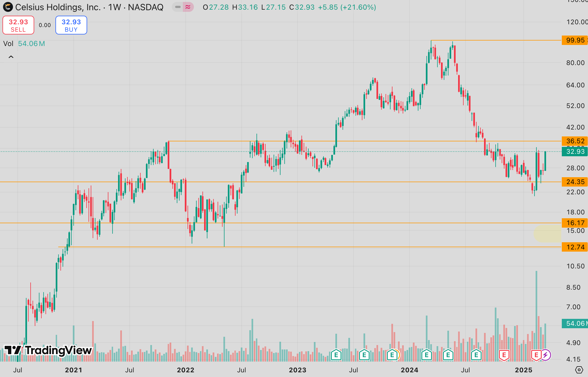Viewport: 588px width, 377px height.
Task: Click the red earnings marker beside lightning icon
Action: [x=536, y=355]
